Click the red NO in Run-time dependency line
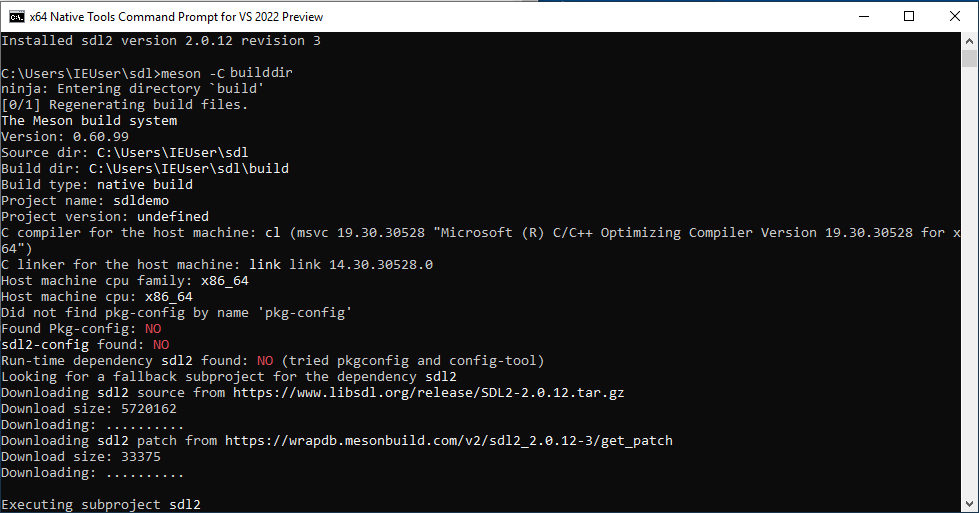 265,361
